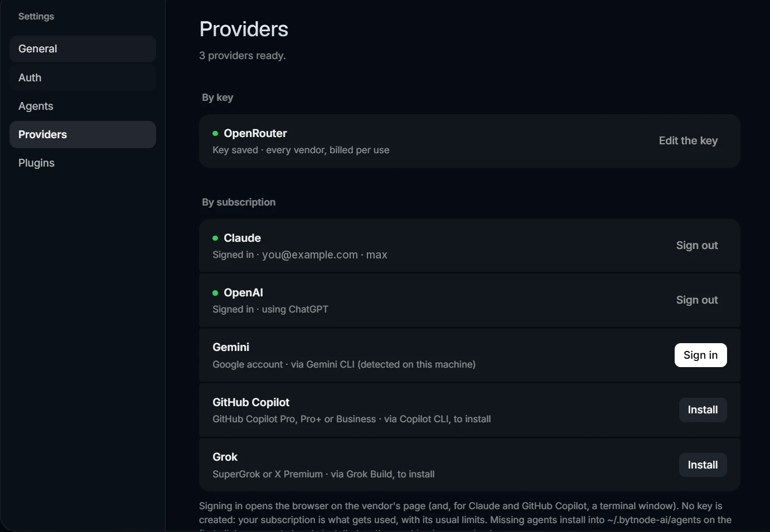
Task: Click the 'Signed in · you@example.com · max' text
Action: click(x=300, y=255)
